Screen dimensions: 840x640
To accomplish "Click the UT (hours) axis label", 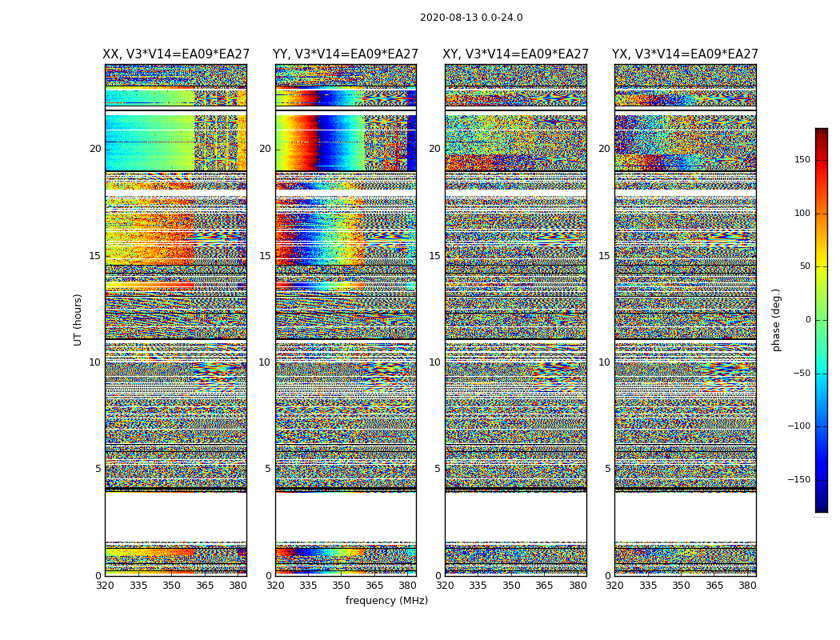I will (78, 320).
